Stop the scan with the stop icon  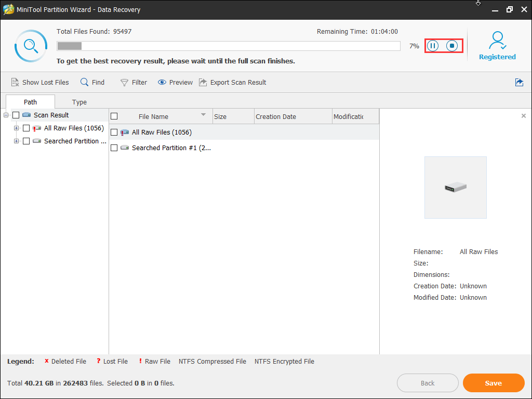tap(452, 46)
